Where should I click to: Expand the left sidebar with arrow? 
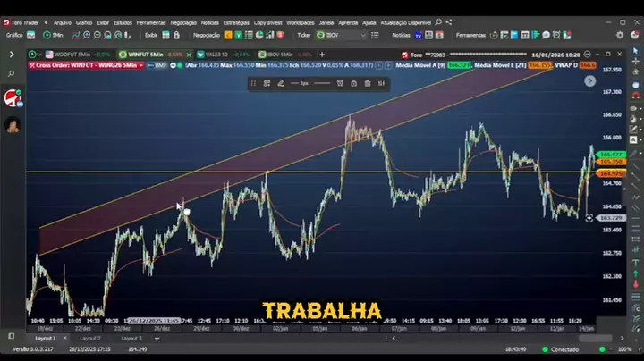tap(13, 55)
